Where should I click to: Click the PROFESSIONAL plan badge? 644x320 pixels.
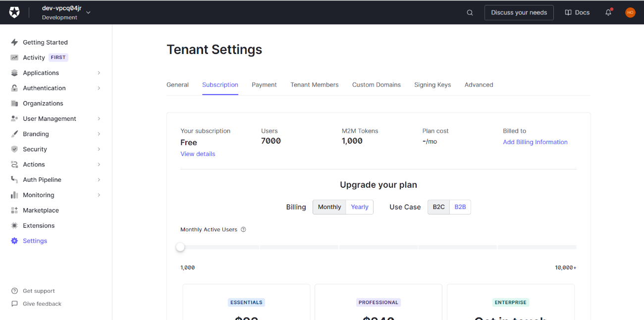click(378, 302)
